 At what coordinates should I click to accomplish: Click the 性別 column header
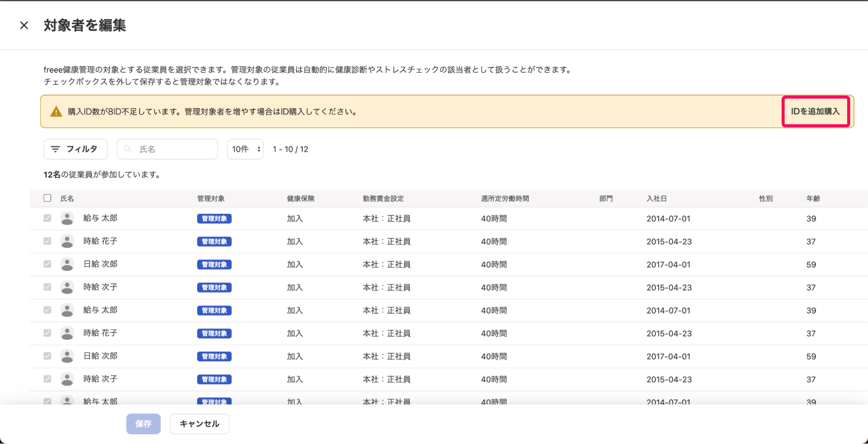pyautogui.click(x=766, y=199)
